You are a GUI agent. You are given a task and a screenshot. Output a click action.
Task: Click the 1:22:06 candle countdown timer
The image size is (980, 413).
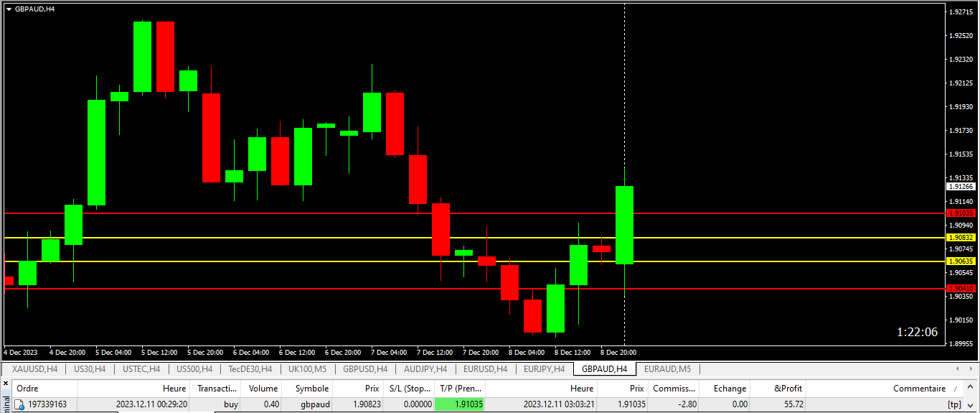pyautogui.click(x=917, y=332)
